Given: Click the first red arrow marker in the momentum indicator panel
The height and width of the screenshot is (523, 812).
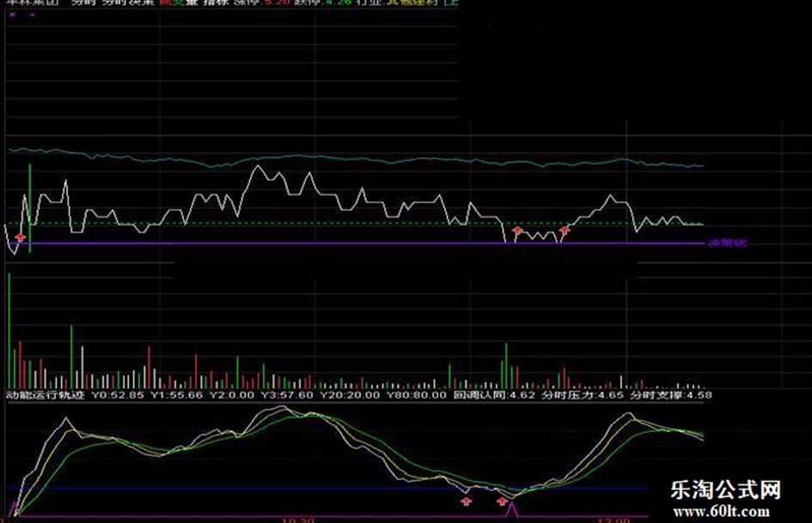Looking at the screenshot, I should [x=467, y=500].
